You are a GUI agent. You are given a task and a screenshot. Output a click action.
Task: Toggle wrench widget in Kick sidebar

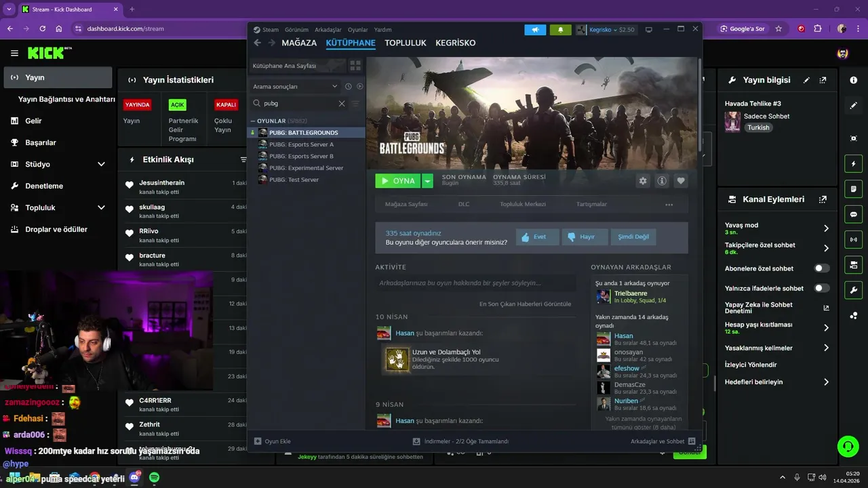(854, 290)
